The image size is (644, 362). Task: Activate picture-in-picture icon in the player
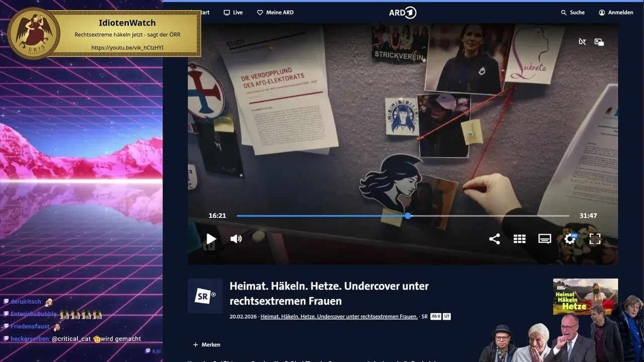pyautogui.click(x=599, y=42)
